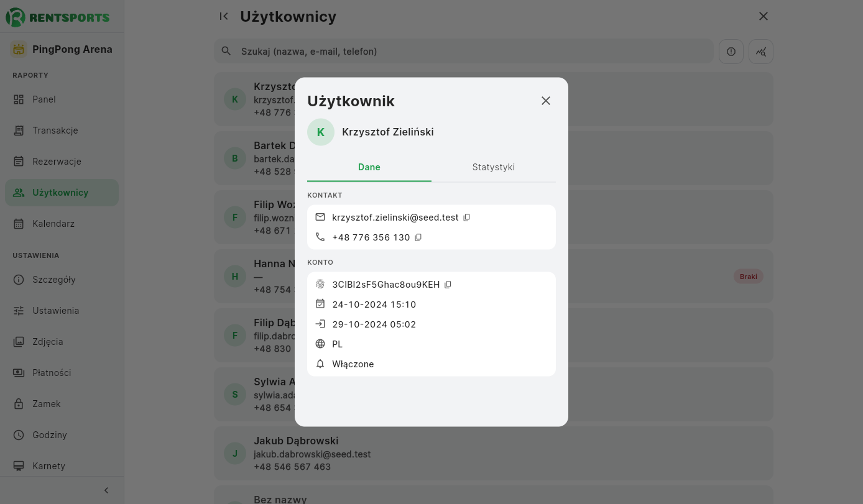Copy the phone number +48 776 356 130

click(418, 237)
